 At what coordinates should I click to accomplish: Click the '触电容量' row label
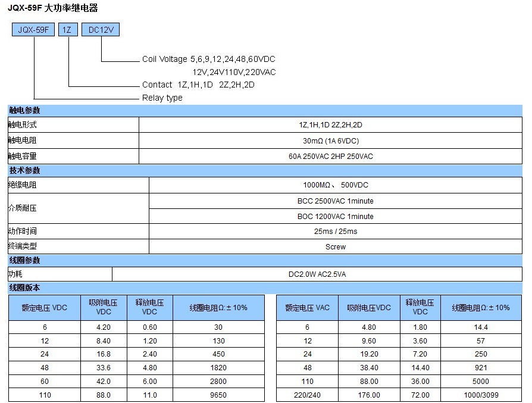pyautogui.click(x=73, y=156)
